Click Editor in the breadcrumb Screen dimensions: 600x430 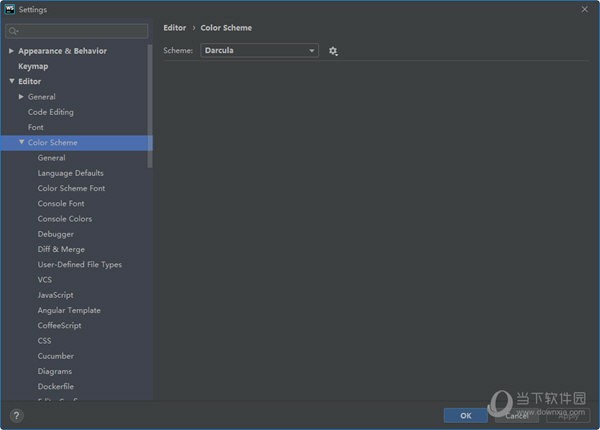174,28
